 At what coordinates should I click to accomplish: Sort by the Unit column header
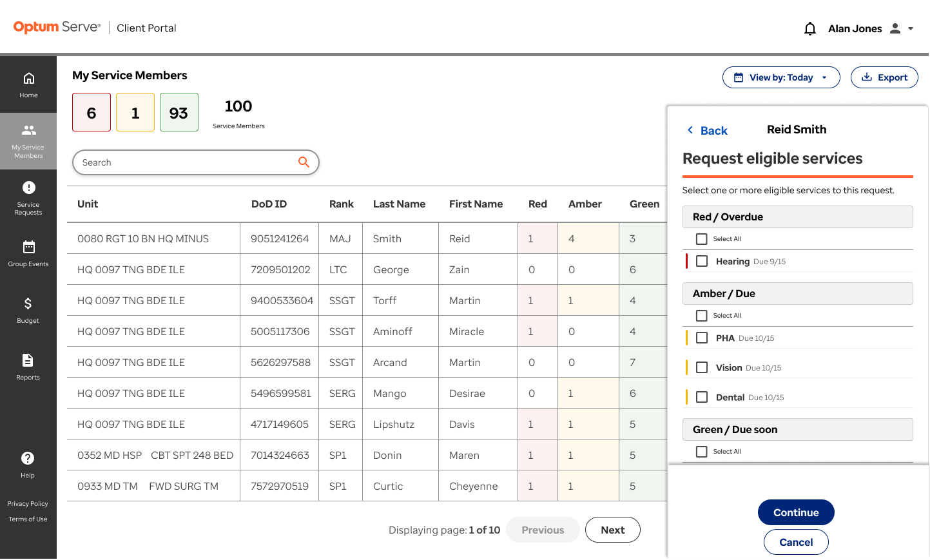click(88, 204)
